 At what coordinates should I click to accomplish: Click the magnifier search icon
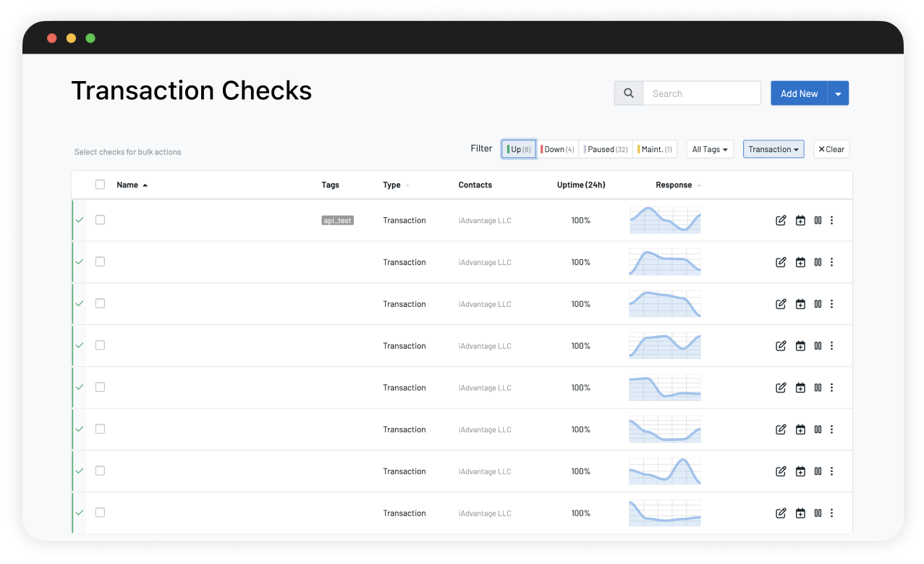(629, 93)
